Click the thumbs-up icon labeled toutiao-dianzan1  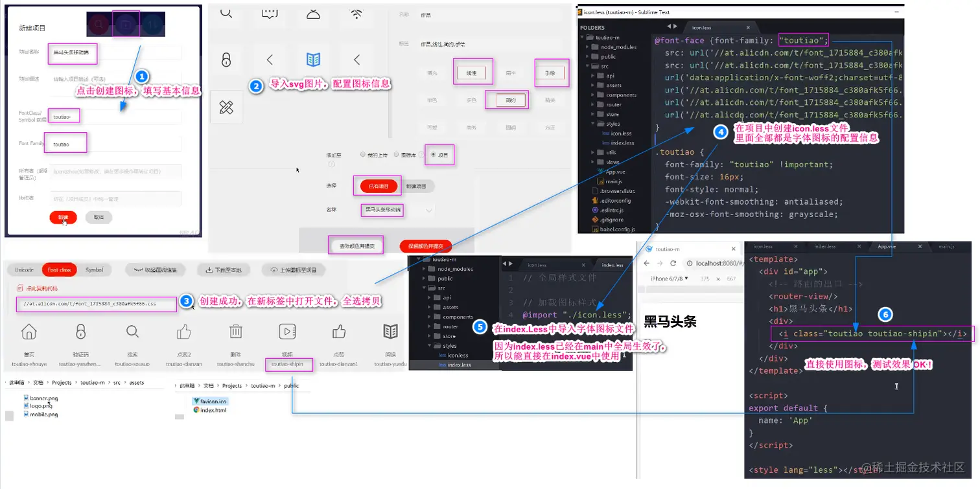pos(339,332)
